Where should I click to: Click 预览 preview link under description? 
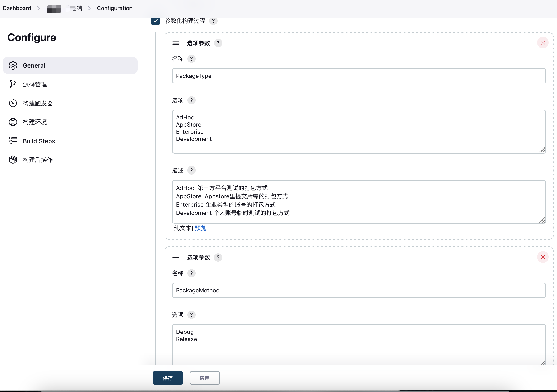[200, 228]
